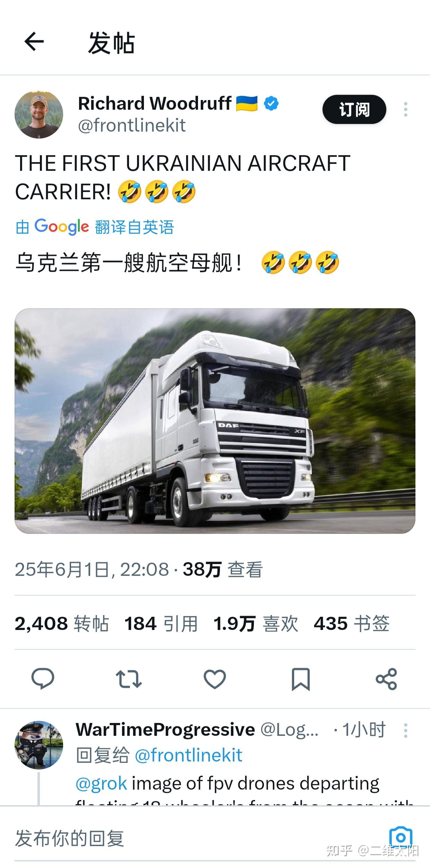
Task: Open the post's three-dot menu
Action: pos(405,109)
